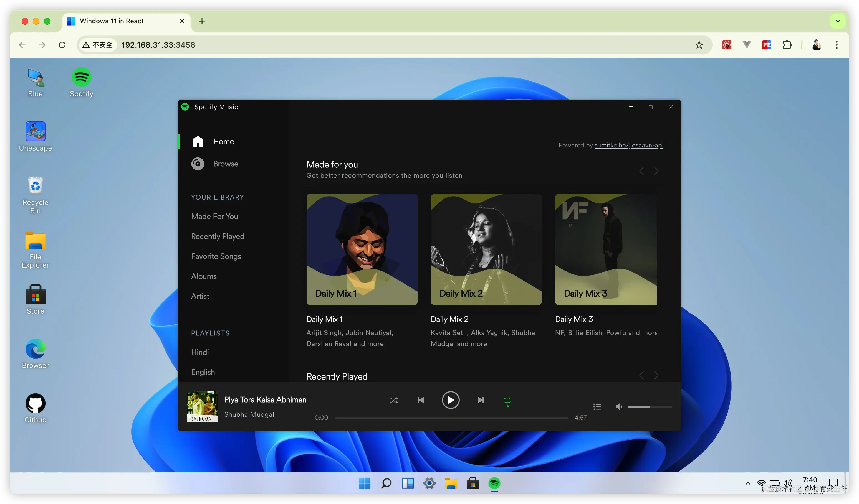Open the Unescape desktop icon
The width and height of the screenshot is (859, 504).
tap(36, 132)
